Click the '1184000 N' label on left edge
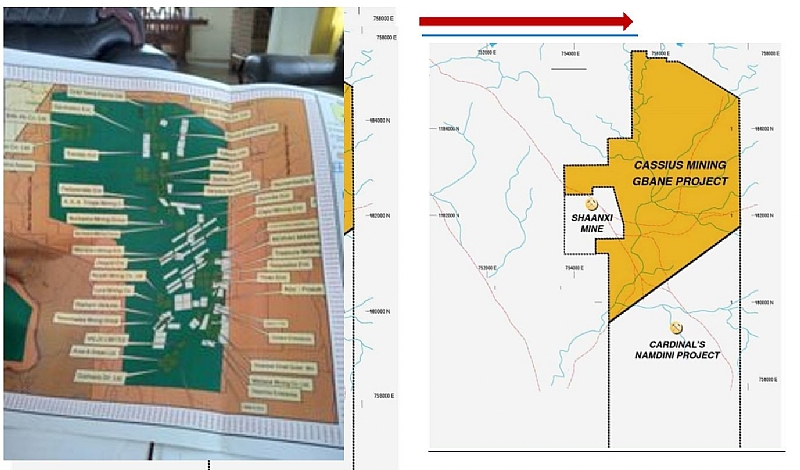Screen dimensions: 800x470 tap(448, 129)
